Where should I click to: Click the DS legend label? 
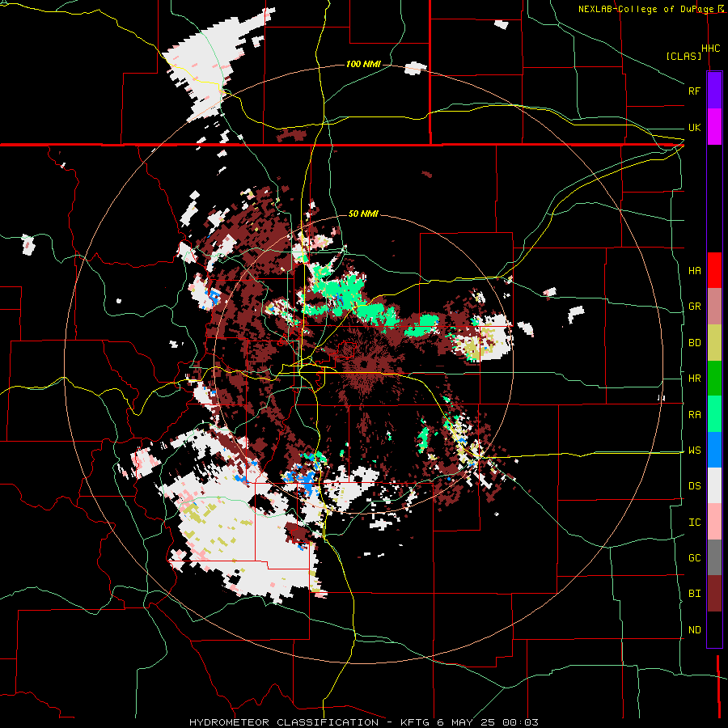(694, 486)
